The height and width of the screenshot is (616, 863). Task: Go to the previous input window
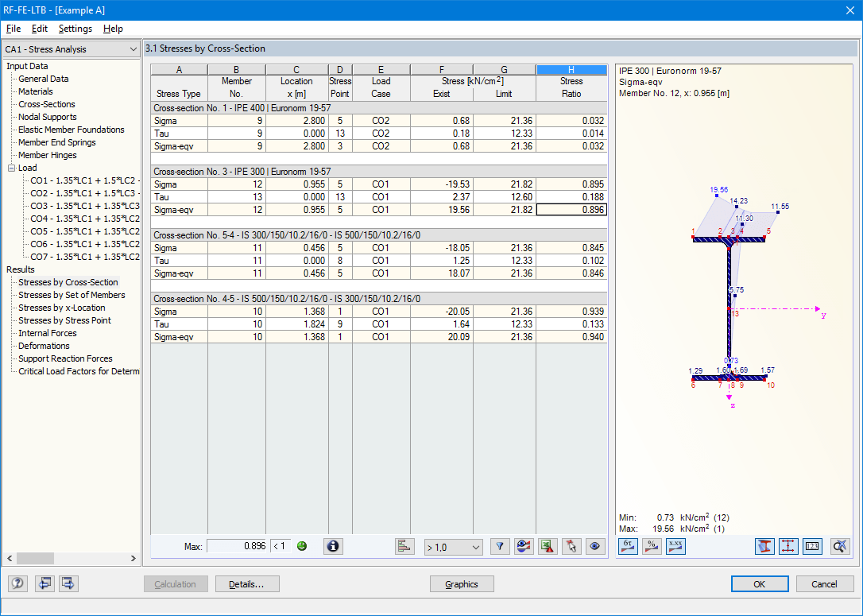45,584
